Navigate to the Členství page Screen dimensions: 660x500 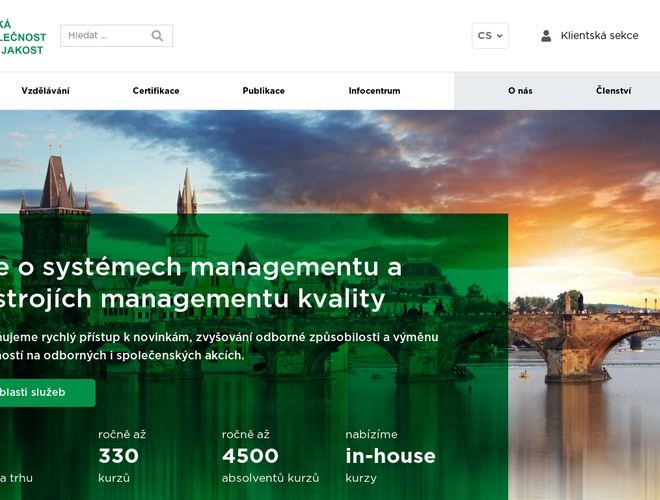[613, 91]
